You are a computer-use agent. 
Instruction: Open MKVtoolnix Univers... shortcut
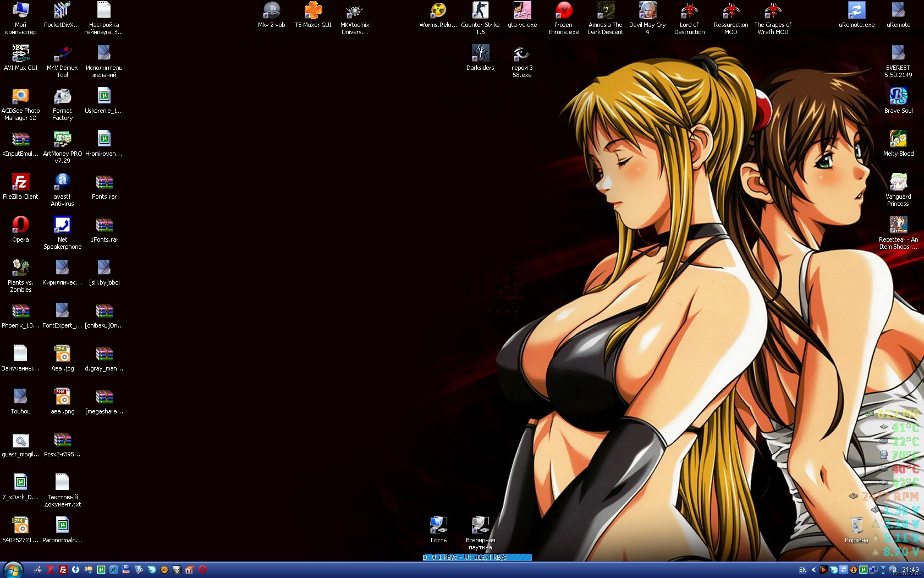click(x=355, y=18)
